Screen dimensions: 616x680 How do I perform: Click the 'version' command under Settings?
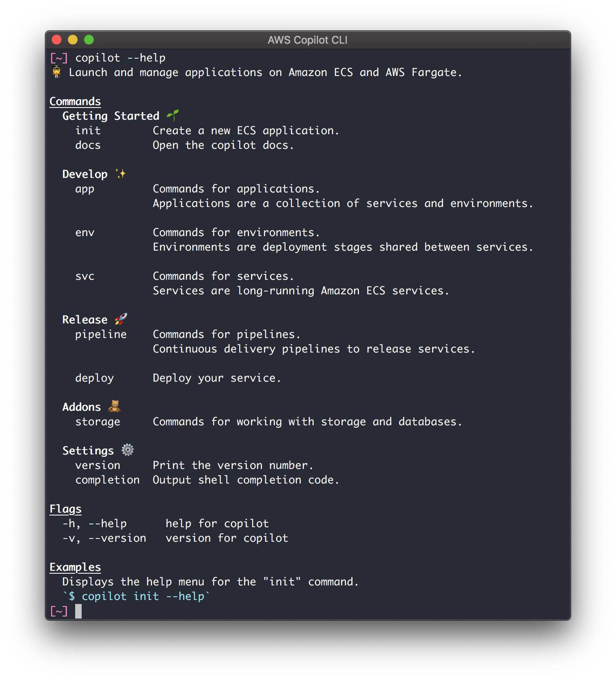[98, 465]
